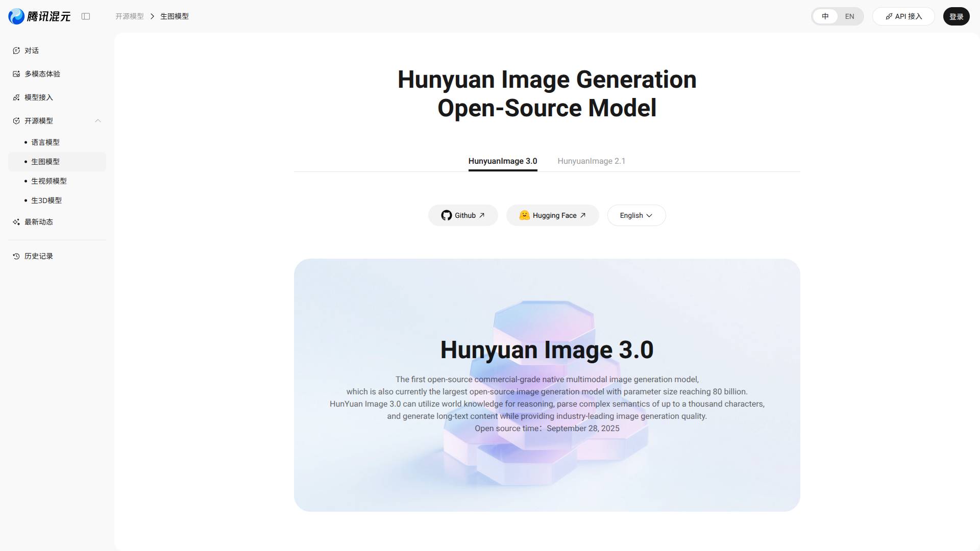
Task: Switch to the HunyuanImage 2.1 tab
Action: [592, 161]
